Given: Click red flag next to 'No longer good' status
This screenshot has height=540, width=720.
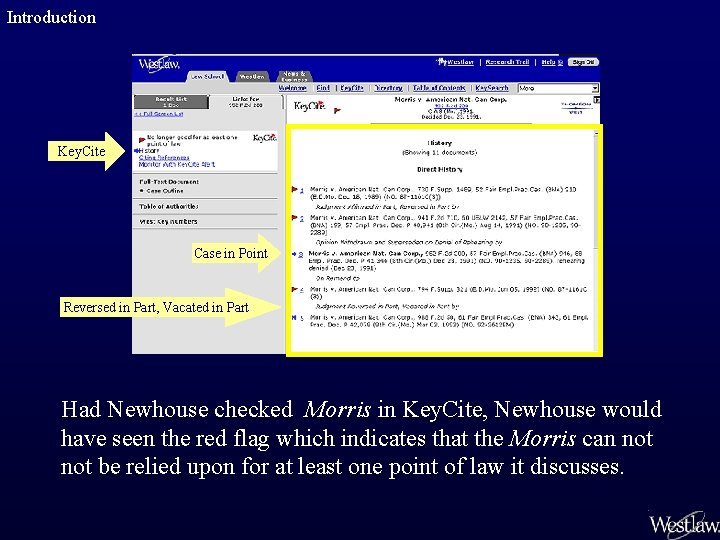Looking at the screenshot, I should click(x=142, y=140).
